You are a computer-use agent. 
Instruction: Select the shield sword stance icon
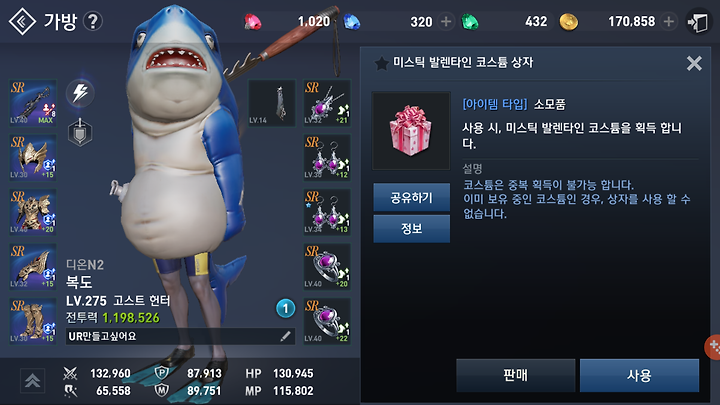(80, 132)
